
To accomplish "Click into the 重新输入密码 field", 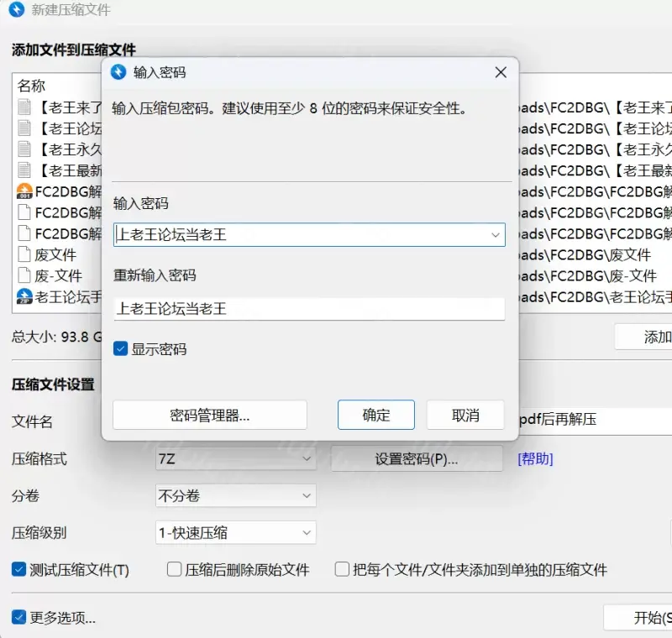I will pyautogui.click(x=309, y=309).
